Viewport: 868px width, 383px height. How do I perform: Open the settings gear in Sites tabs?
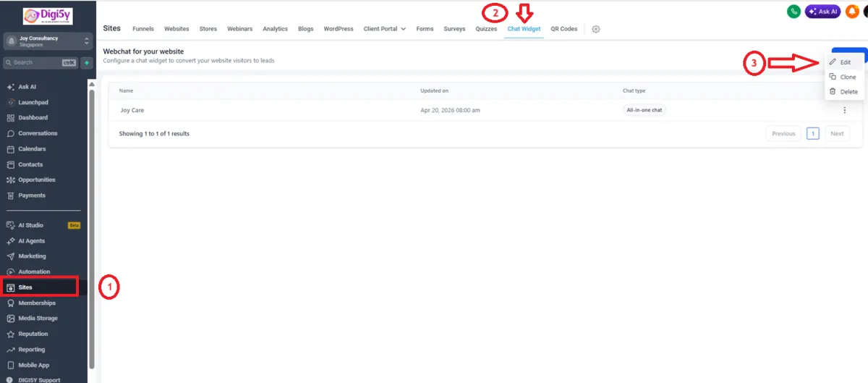(x=596, y=29)
